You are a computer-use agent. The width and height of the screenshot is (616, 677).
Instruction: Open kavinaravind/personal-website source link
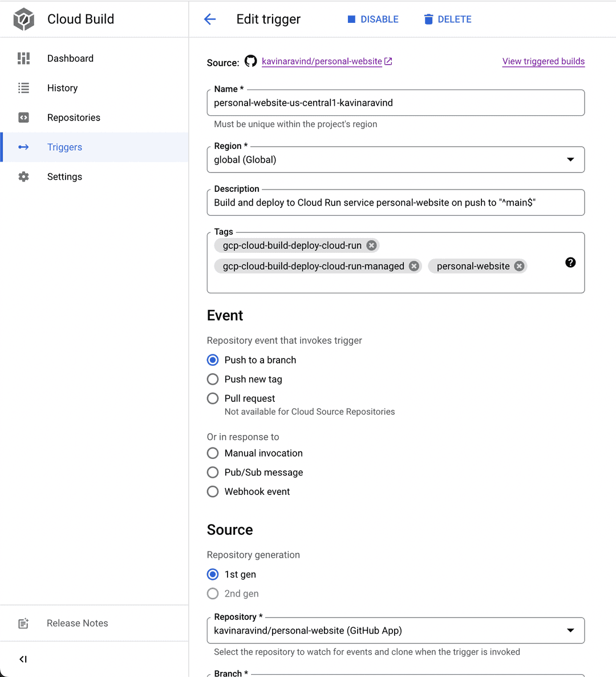[322, 61]
